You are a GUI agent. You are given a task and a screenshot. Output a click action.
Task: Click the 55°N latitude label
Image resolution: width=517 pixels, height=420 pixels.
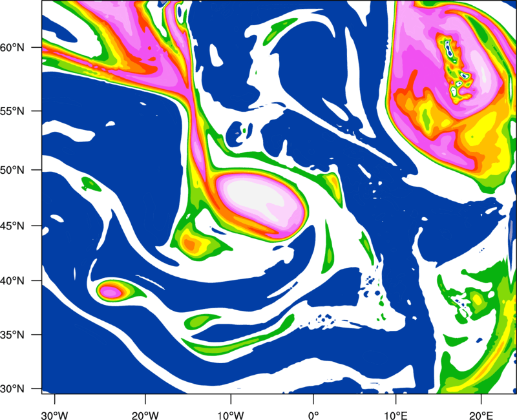point(12,111)
